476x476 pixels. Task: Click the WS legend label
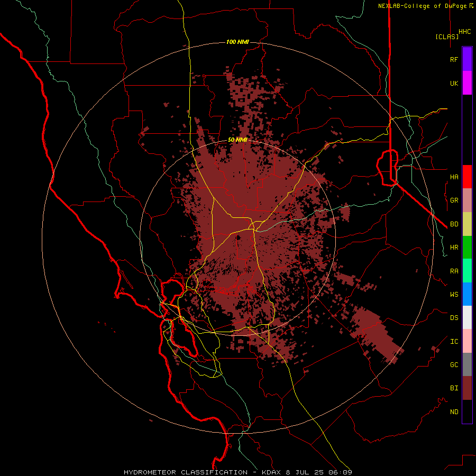click(454, 295)
